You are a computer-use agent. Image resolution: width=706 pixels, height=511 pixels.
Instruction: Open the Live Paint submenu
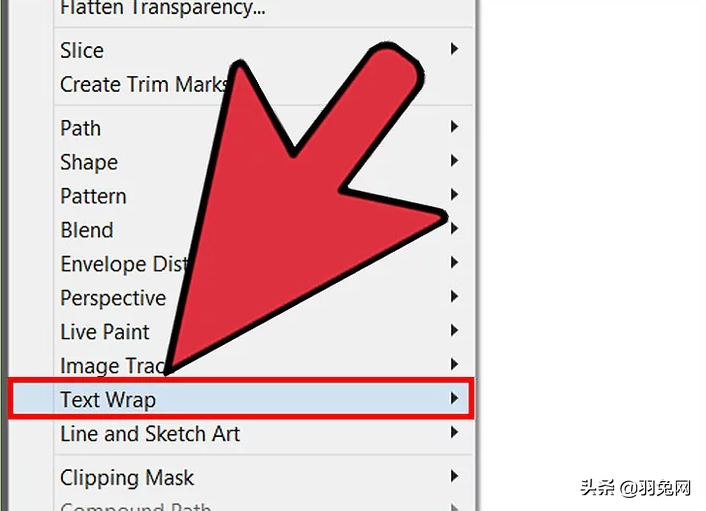click(x=263, y=332)
